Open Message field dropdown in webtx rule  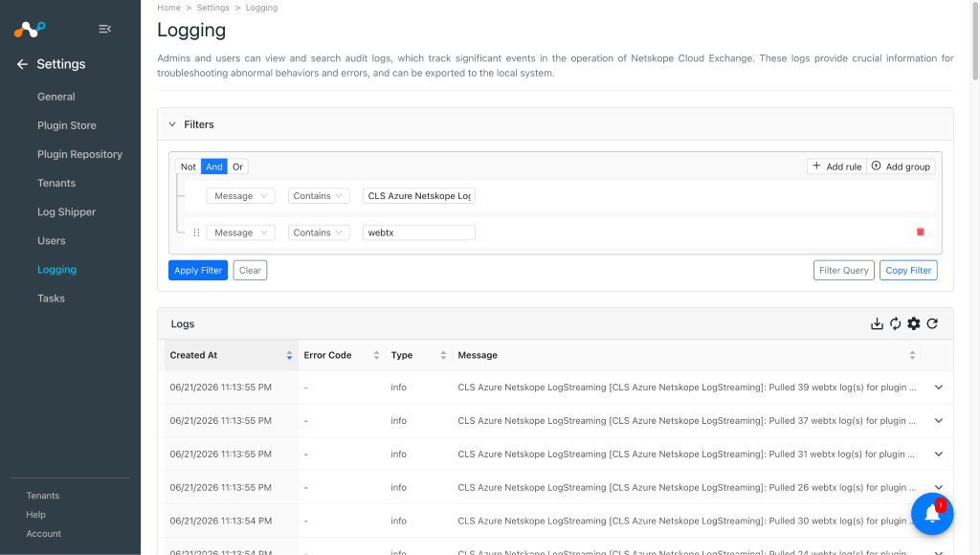(240, 233)
